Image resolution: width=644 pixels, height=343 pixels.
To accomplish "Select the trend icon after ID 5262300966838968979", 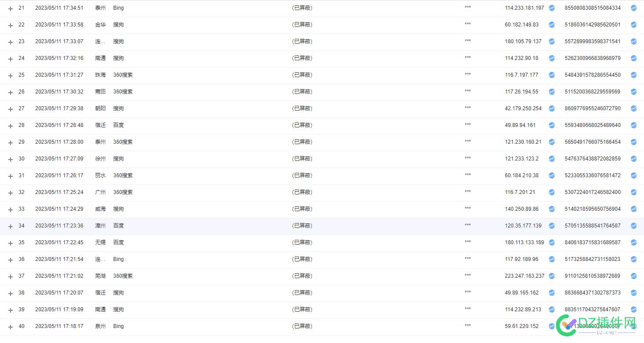I will pyautogui.click(x=633, y=58).
